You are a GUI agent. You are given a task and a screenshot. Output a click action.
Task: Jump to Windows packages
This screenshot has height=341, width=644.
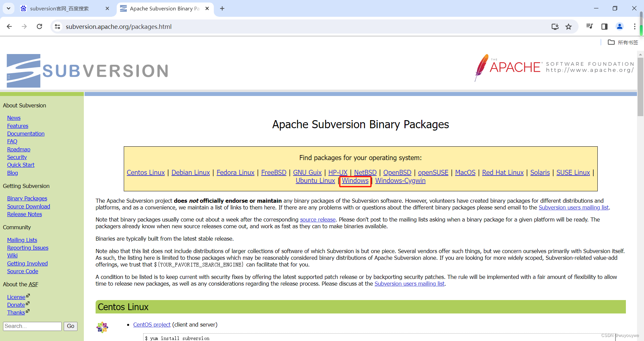pyautogui.click(x=355, y=181)
